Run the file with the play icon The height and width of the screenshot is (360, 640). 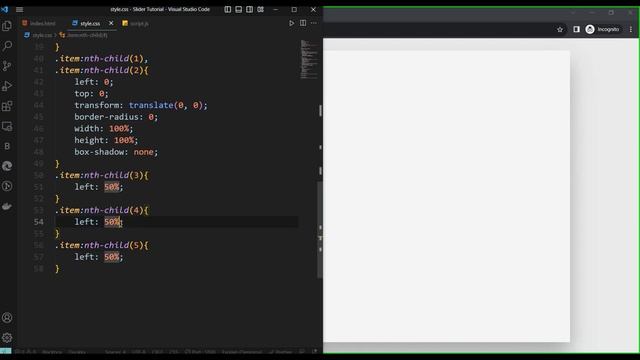click(291, 23)
